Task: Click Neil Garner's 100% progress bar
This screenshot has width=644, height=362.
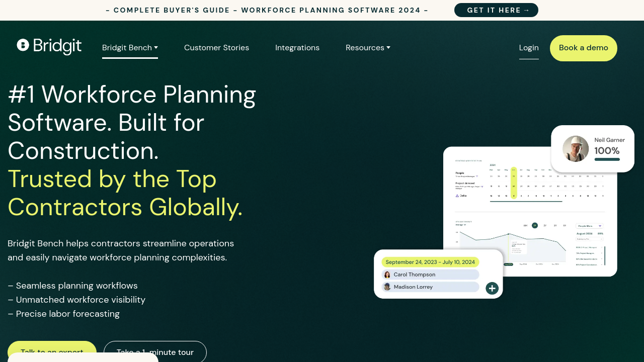Action: pyautogui.click(x=607, y=159)
